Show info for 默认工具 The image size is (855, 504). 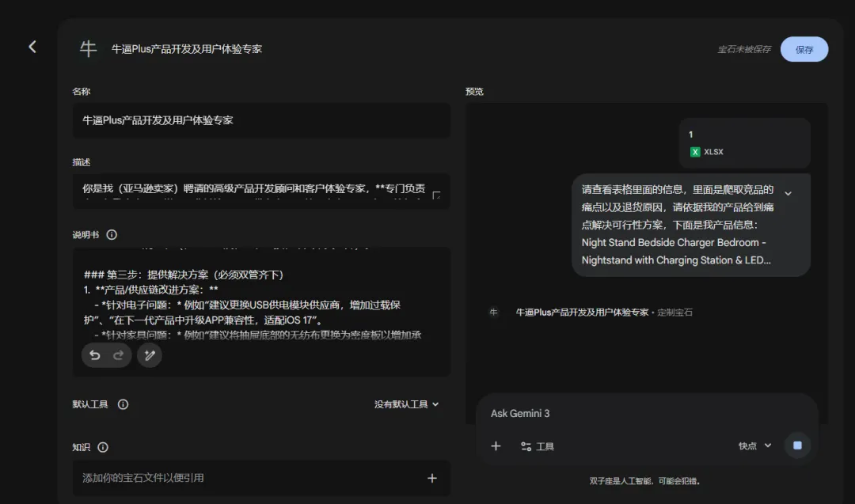pos(123,404)
